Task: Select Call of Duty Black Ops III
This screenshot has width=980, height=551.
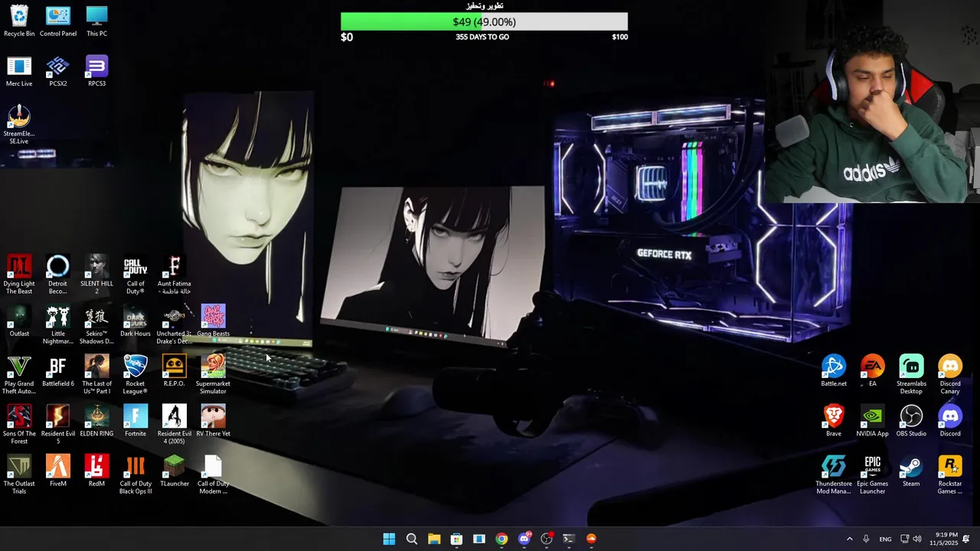Action: (x=136, y=474)
